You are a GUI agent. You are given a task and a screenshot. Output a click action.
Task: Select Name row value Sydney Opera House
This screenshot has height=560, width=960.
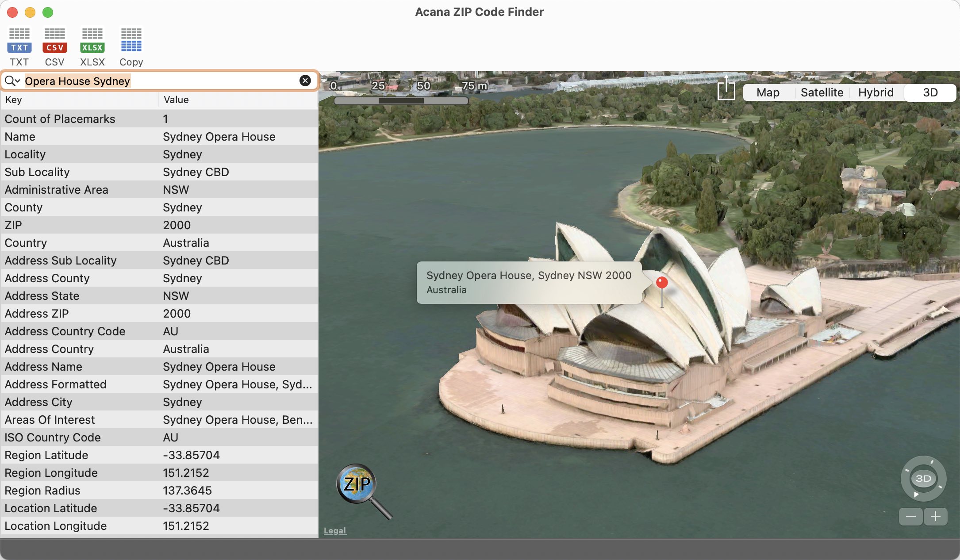(x=219, y=137)
